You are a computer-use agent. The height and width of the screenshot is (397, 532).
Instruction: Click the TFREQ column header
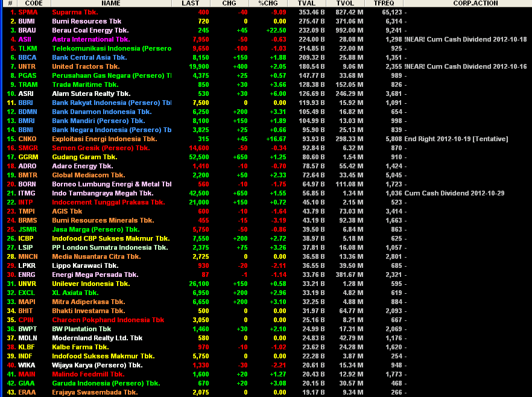384,3
